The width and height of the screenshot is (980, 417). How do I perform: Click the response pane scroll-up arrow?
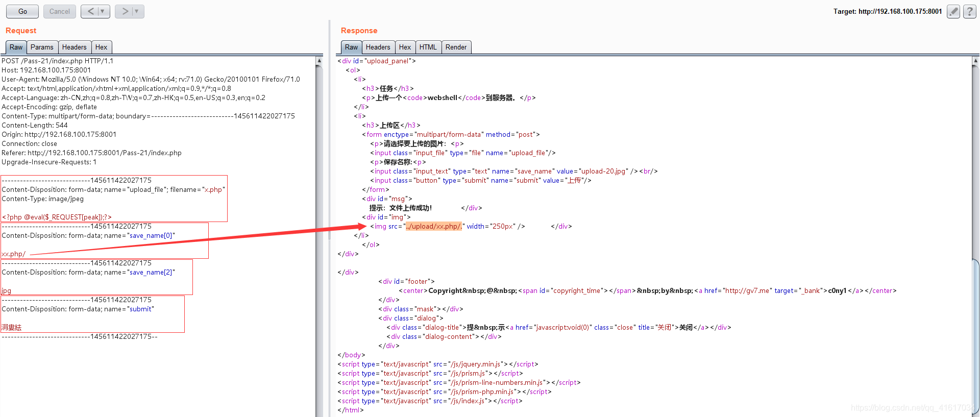click(x=975, y=60)
